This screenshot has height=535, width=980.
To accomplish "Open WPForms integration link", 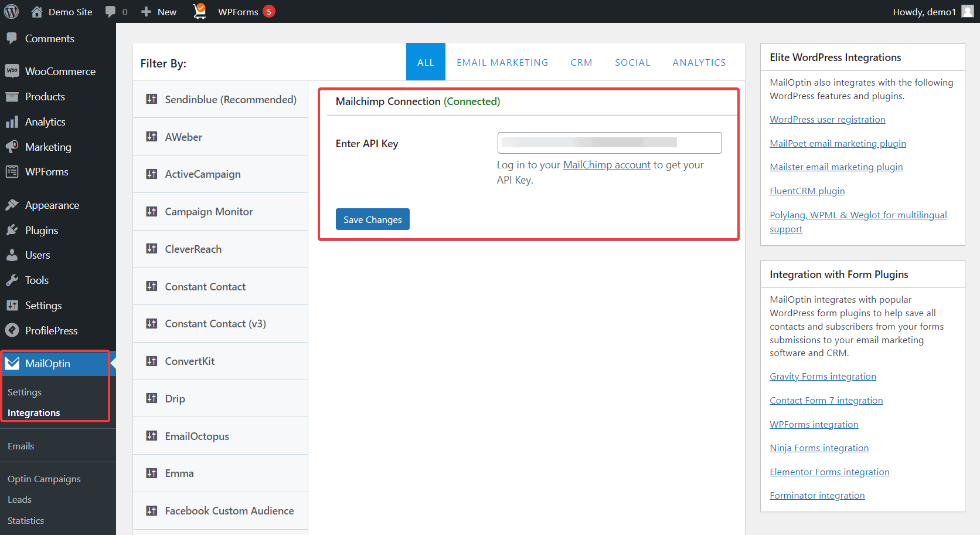I will click(814, 425).
